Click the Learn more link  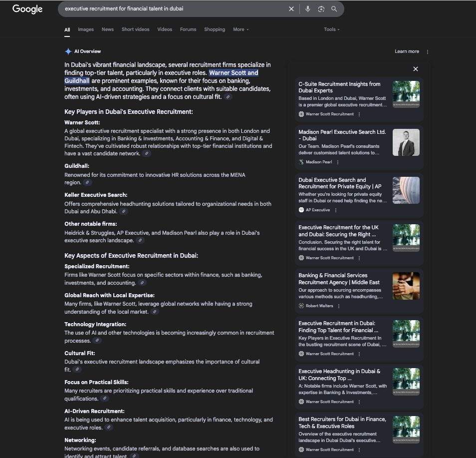pos(407,51)
